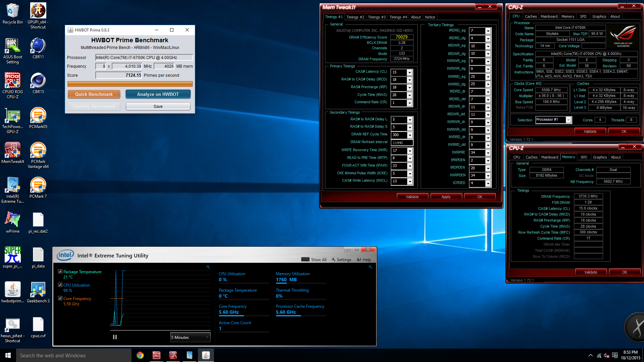Open Mainboard tab in upper CPU-Z window
Screen dimensions: 644x362
(549, 16)
